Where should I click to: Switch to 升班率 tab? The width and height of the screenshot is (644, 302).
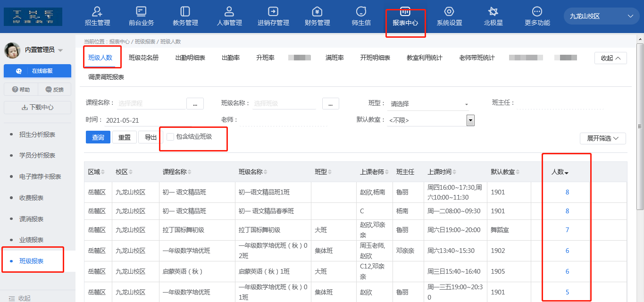click(x=265, y=58)
